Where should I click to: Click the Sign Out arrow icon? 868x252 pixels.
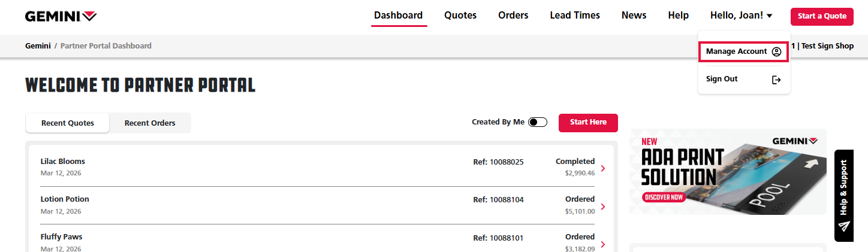click(x=776, y=80)
